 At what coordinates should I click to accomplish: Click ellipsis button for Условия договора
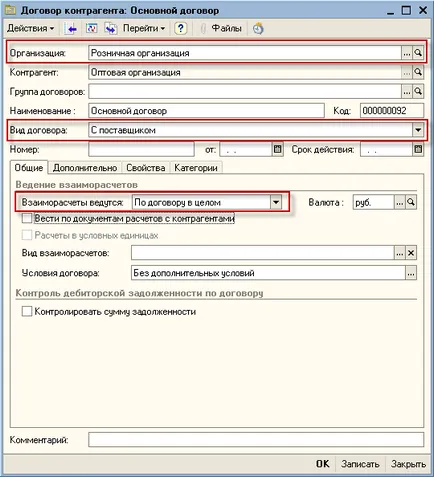click(411, 273)
